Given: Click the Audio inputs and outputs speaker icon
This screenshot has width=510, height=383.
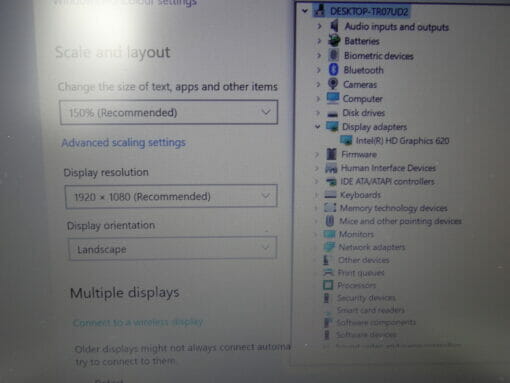Looking at the screenshot, I should [x=334, y=26].
